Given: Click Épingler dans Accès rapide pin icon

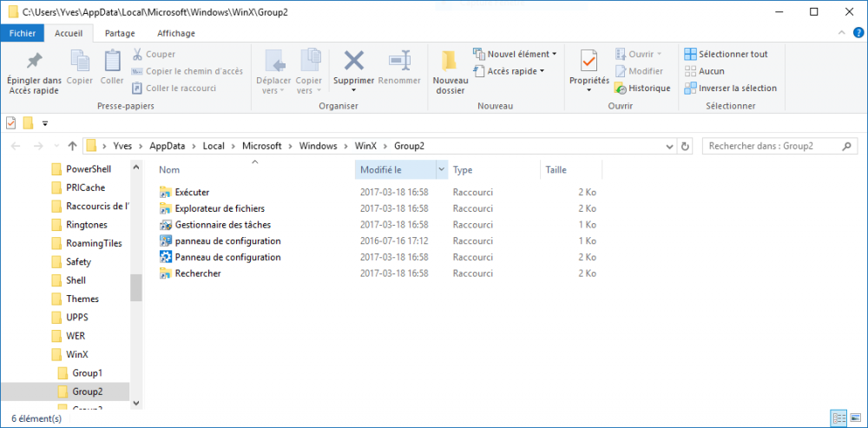Looking at the screenshot, I should (x=35, y=61).
